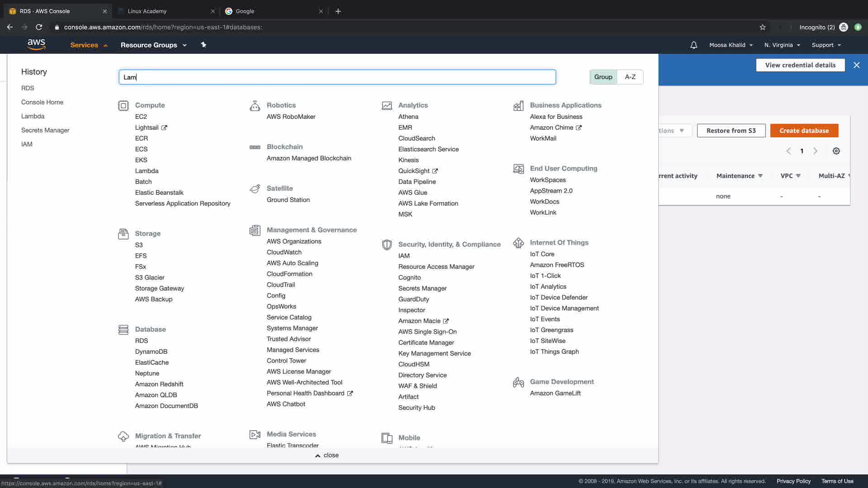Open Lambda under Compute services
The width and height of the screenshot is (868, 488).
[x=146, y=171]
